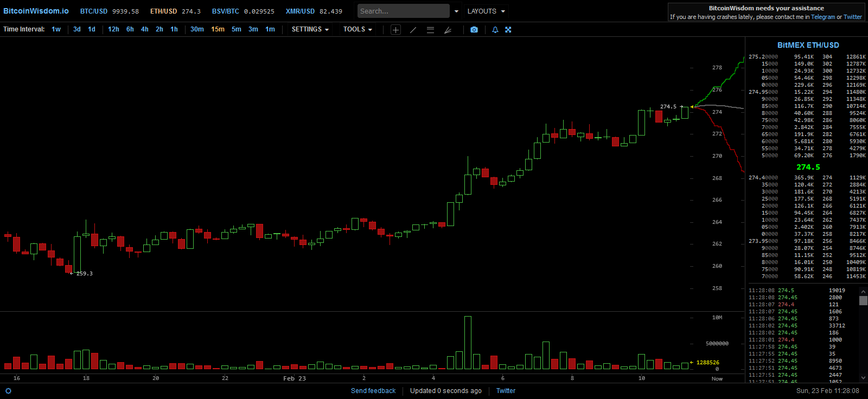
Task: Switch time interval to 30m
Action: point(197,29)
